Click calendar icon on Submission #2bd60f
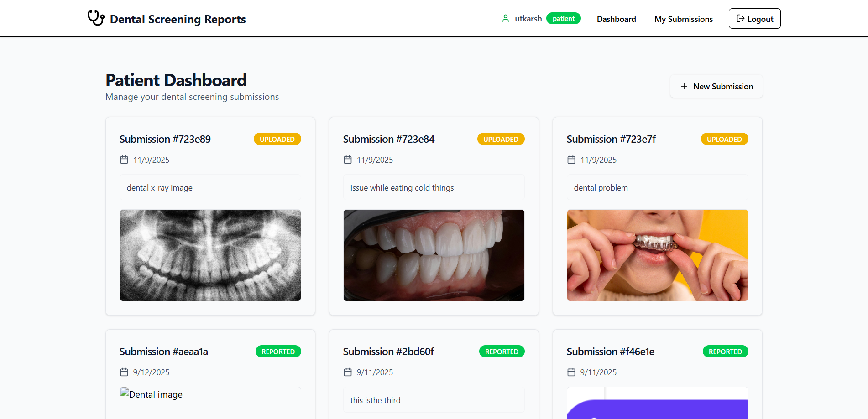The image size is (868, 419). pyautogui.click(x=348, y=372)
